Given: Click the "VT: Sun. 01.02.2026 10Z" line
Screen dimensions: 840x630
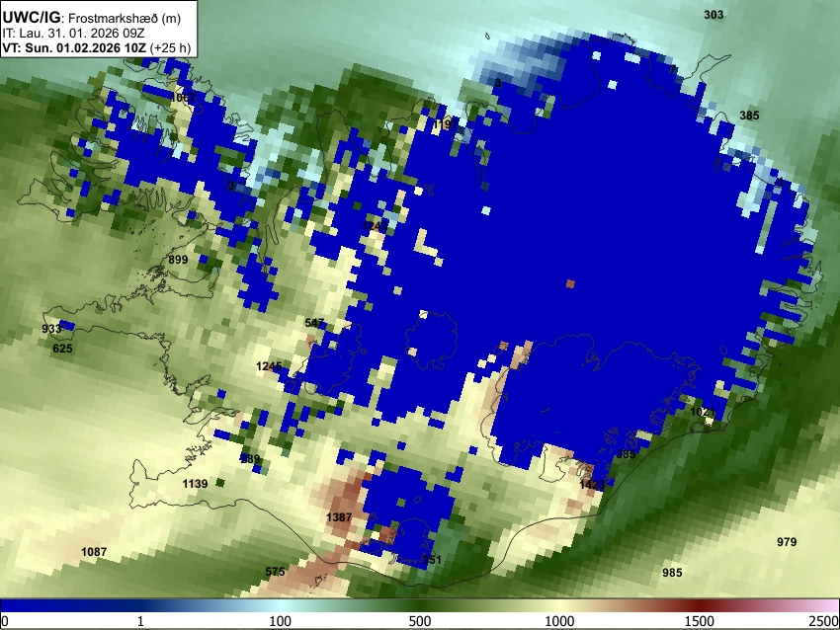Looking at the screenshot, I should [x=75, y=47].
